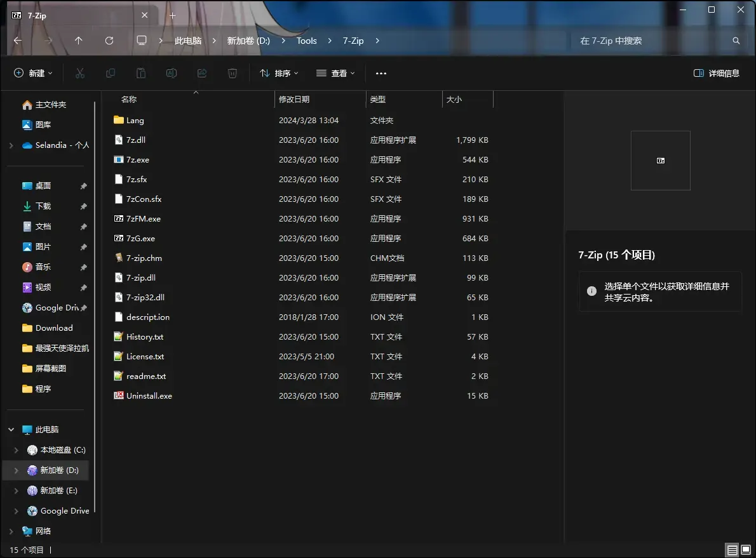Open the three-dots more options menu
756x558 pixels.
point(381,73)
